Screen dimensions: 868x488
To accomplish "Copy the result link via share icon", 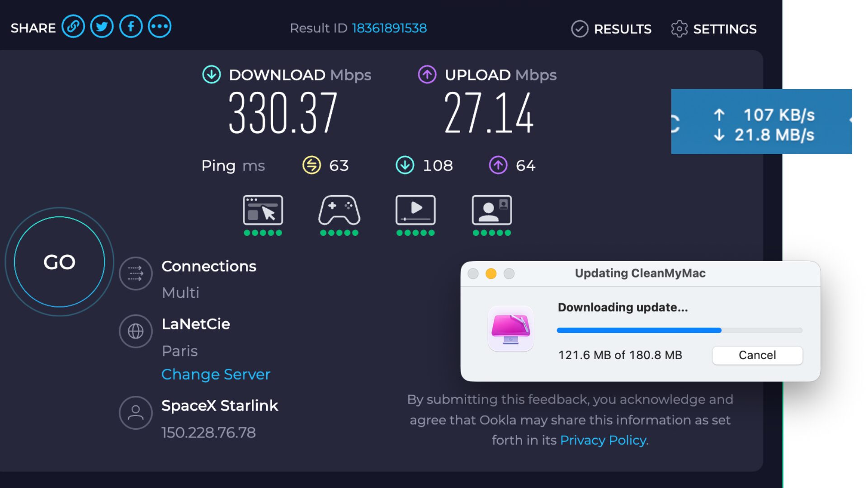I will [73, 27].
